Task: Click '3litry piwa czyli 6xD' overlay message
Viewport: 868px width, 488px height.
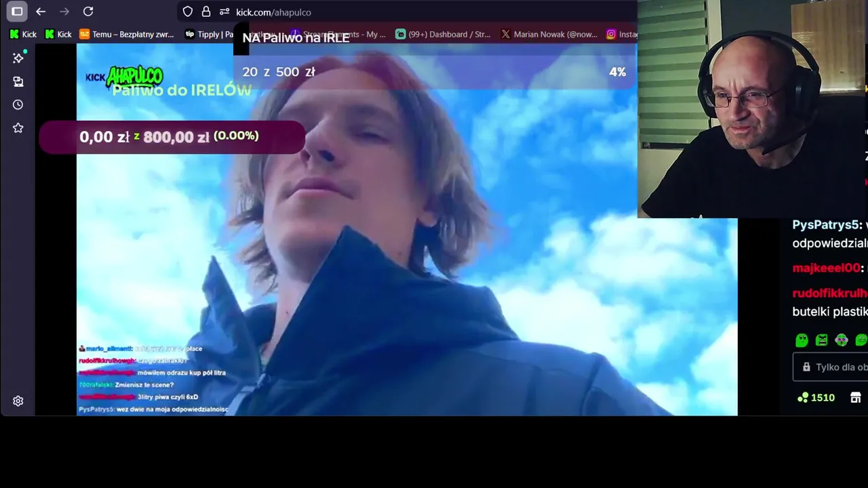Action: coord(167,397)
